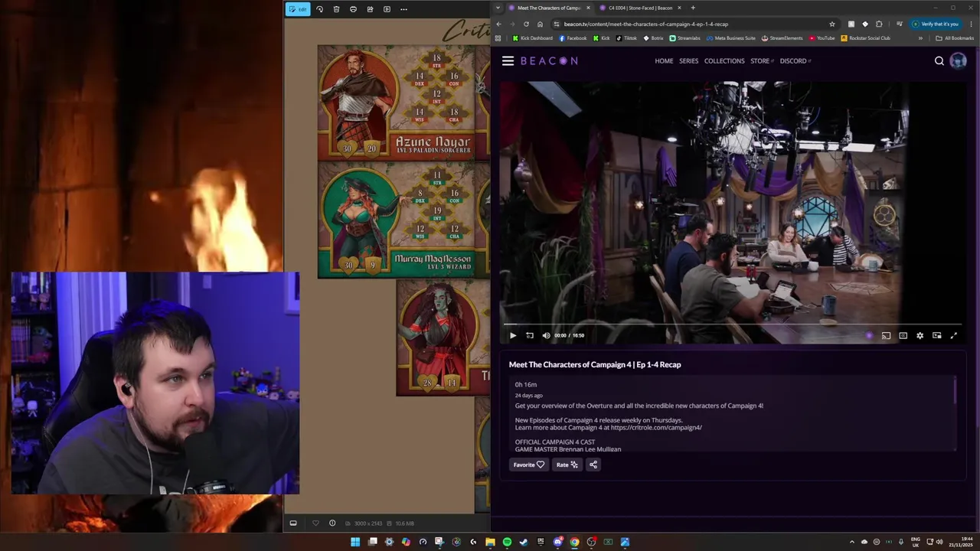Open Windows Start menu
The height and width of the screenshot is (551, 980).
click(355, 542)
